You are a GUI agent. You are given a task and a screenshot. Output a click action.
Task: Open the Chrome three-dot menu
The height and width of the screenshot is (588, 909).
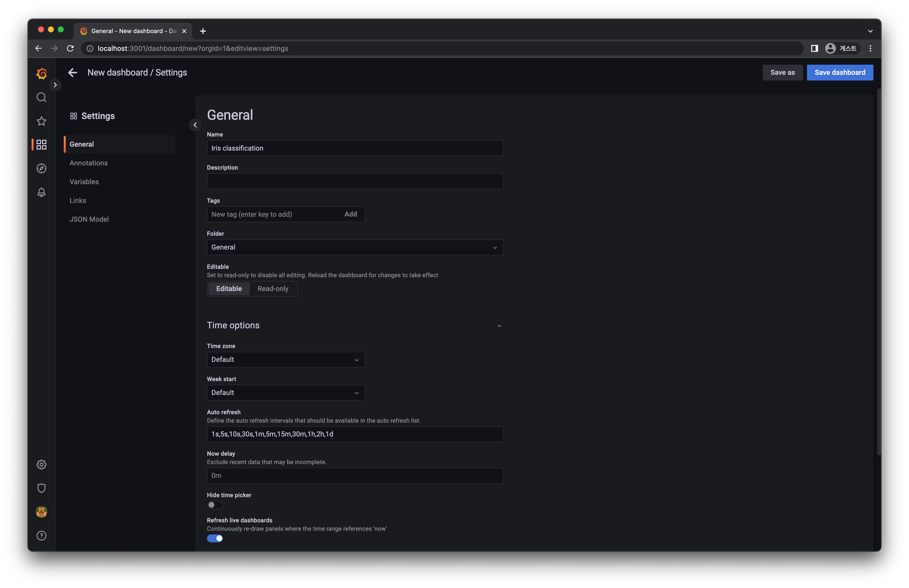point(870,48)
